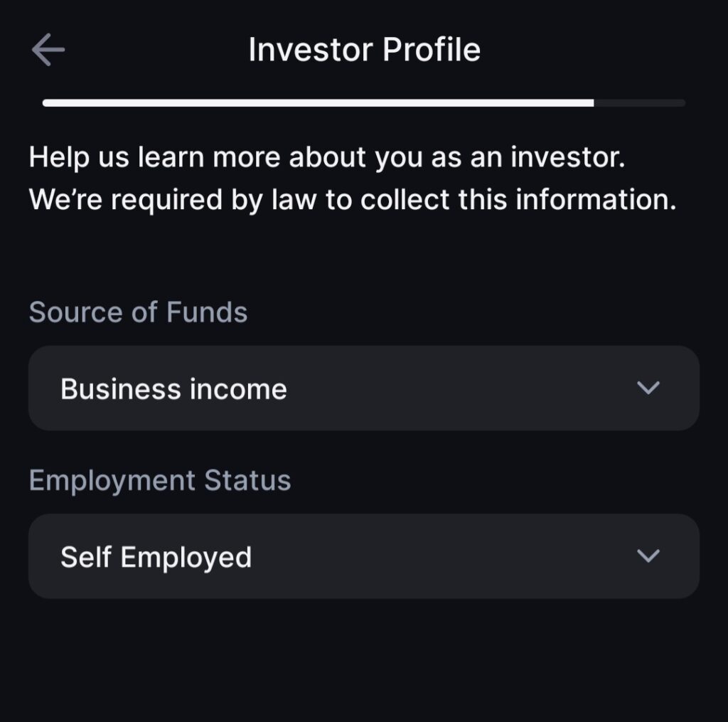The image size is (728, 722).
Task: Click the word "Profile" in the header
Action: 432,50
